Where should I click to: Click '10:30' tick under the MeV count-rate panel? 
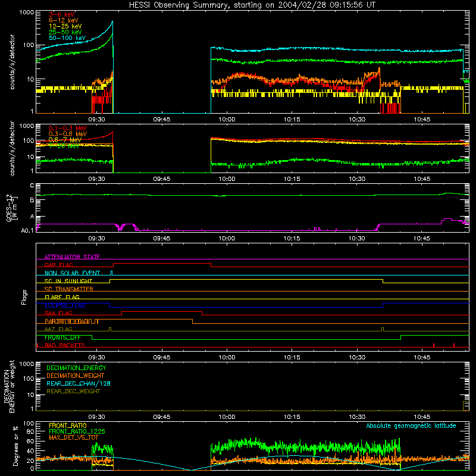tap(357, 179)
